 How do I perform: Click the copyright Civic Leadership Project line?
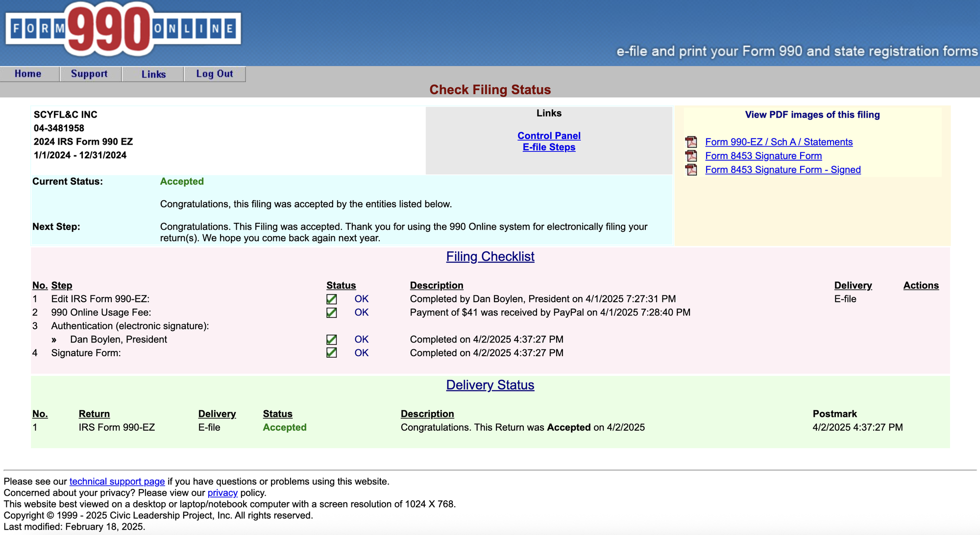(158, 515)
